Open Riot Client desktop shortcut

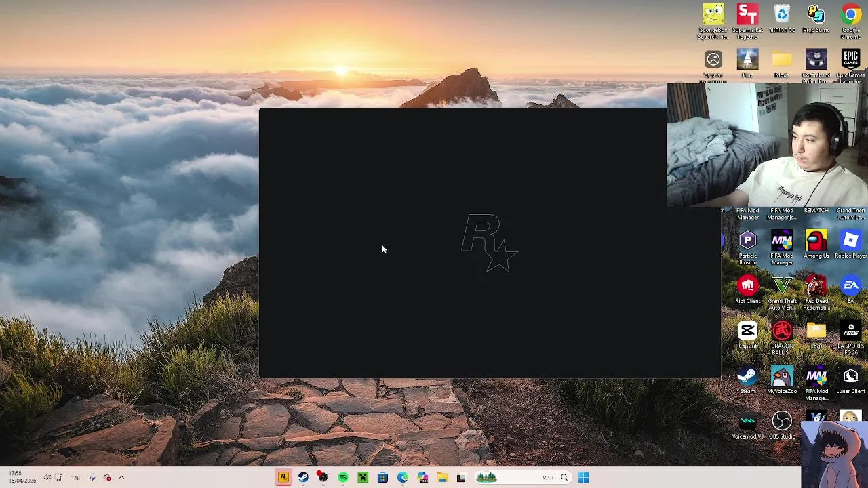(747, 289)
